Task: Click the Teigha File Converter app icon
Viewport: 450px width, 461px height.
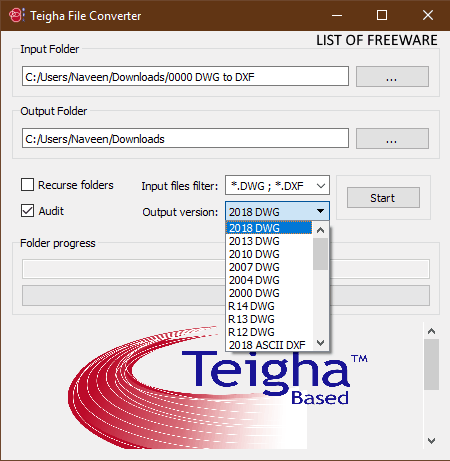Action: click(x=16, y=15)
